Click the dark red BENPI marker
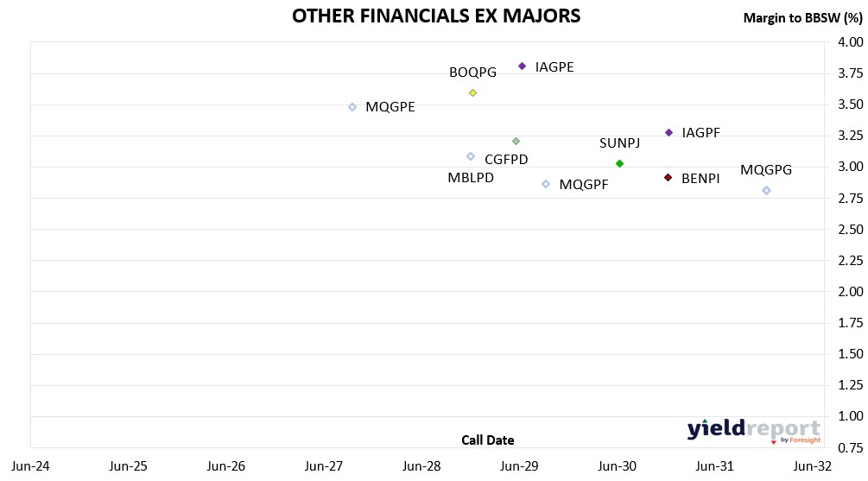 (x=668, y=177)
